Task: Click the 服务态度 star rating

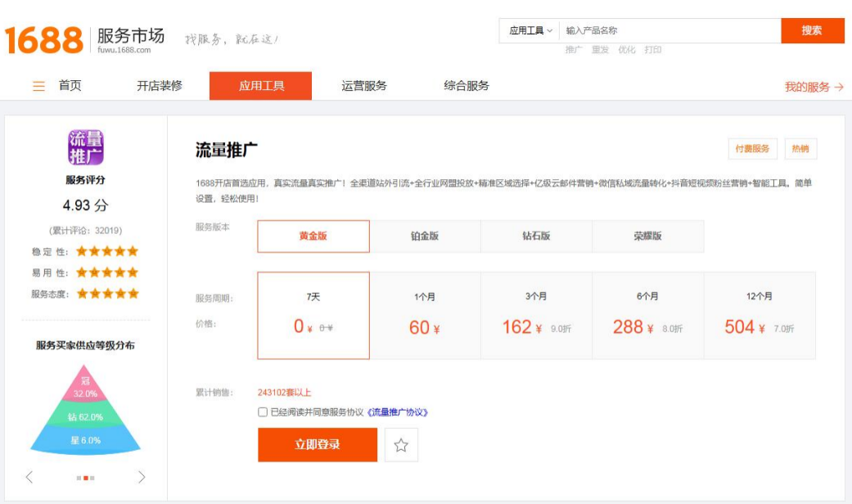Action: (x=107, y=294)
